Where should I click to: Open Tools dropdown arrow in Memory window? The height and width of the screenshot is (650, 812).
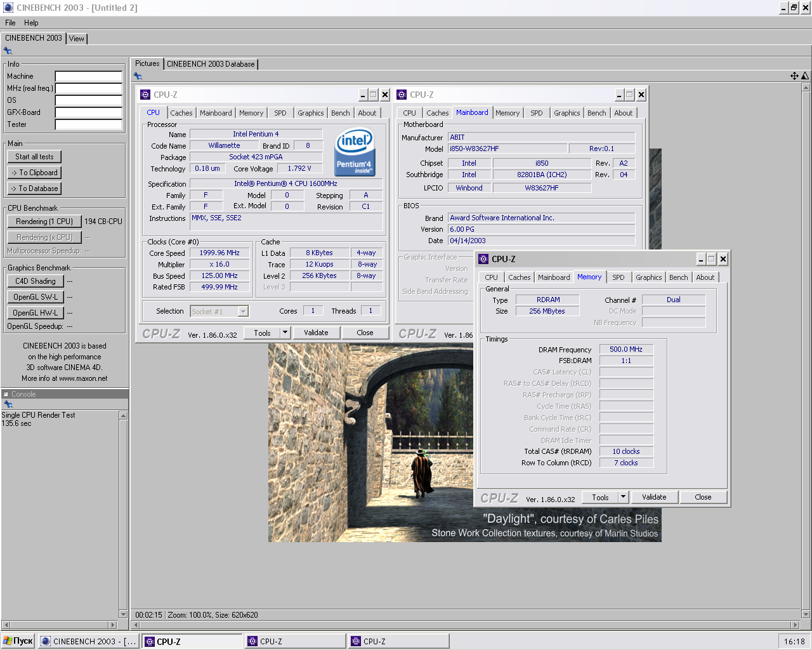pos(623,497)
